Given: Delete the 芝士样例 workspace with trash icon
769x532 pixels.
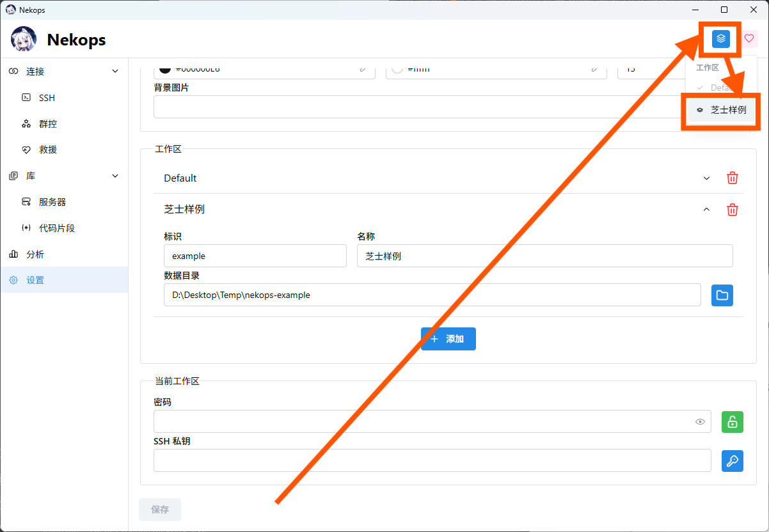Looking at the screenshot, I should (733, 210).
